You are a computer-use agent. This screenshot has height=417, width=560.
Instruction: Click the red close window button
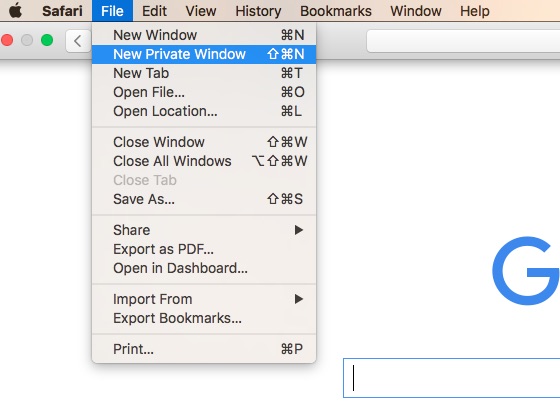click(7, 40)
